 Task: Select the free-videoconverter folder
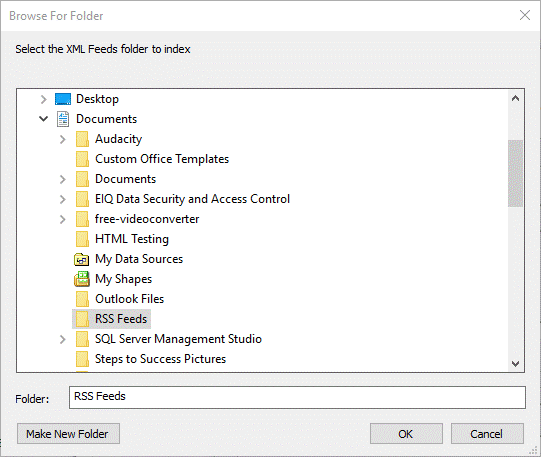[x=147, y=219]
